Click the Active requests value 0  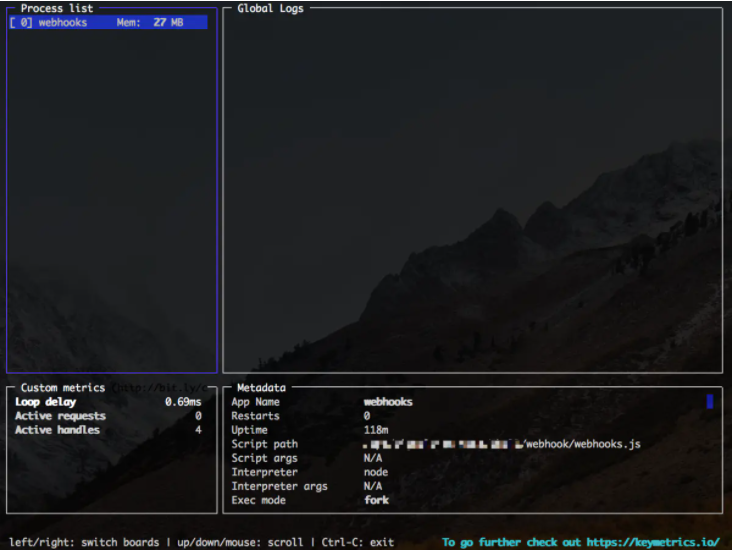pyautogui.click(x=198, y=416)
